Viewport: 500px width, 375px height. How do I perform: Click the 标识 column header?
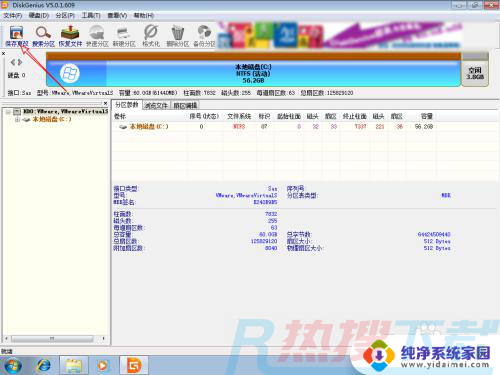pos(264,116)
